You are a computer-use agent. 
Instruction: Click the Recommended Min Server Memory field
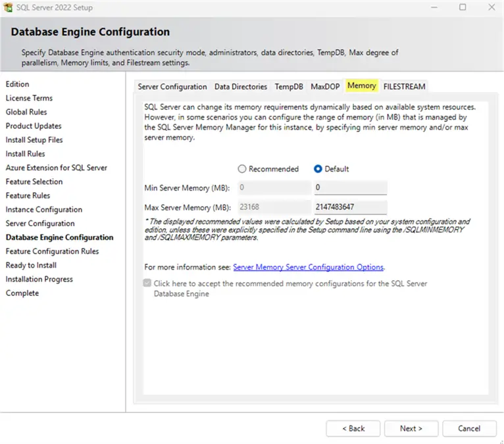(275, 187)
